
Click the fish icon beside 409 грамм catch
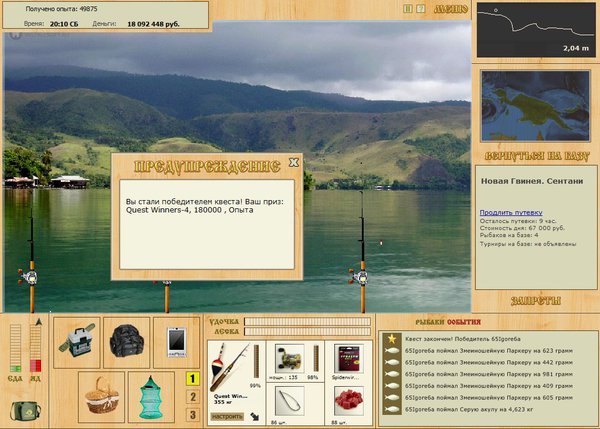click(392, 386)
